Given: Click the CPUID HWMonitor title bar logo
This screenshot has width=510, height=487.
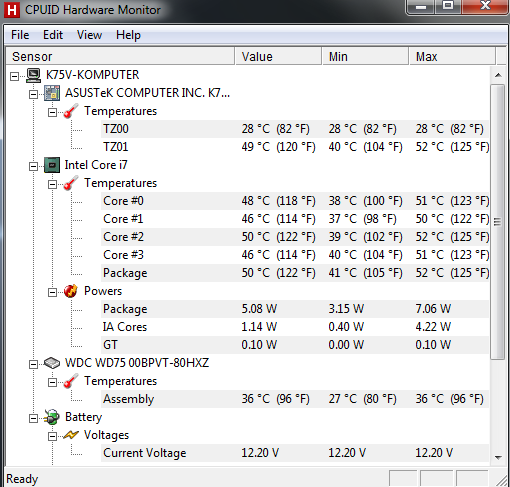Looking at the screenshot, I should 12,10.
